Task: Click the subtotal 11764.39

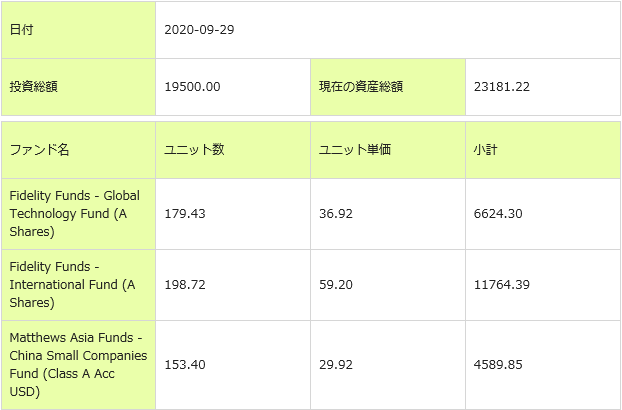Action: coord(502,285)
